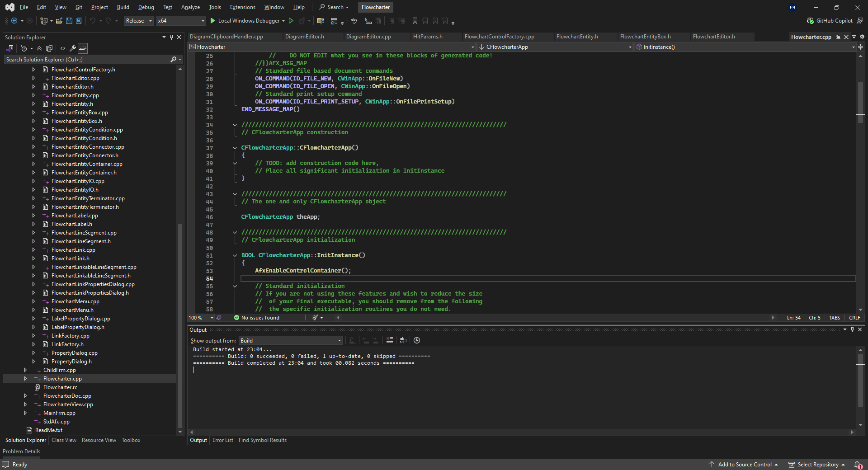The height and width of the screenshot is (470, 868).
Task: Collapse code fold at line 51 InitInstance
Action: [x=235, y=255]
